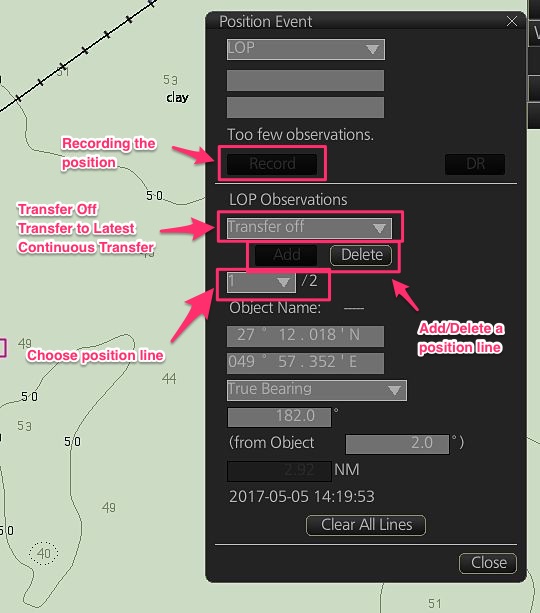Click the Close button
The image size is (540, 613).
pos(488,563)
